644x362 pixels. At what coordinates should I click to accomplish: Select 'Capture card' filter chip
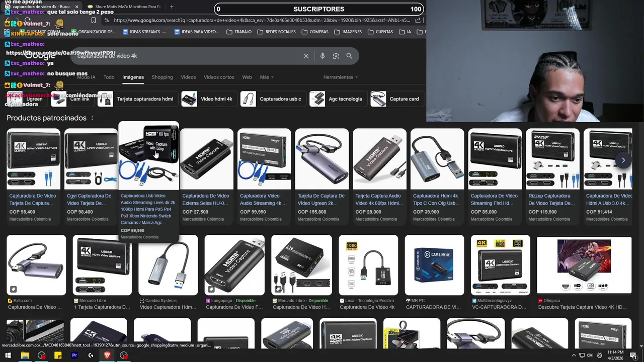[396, 99]
